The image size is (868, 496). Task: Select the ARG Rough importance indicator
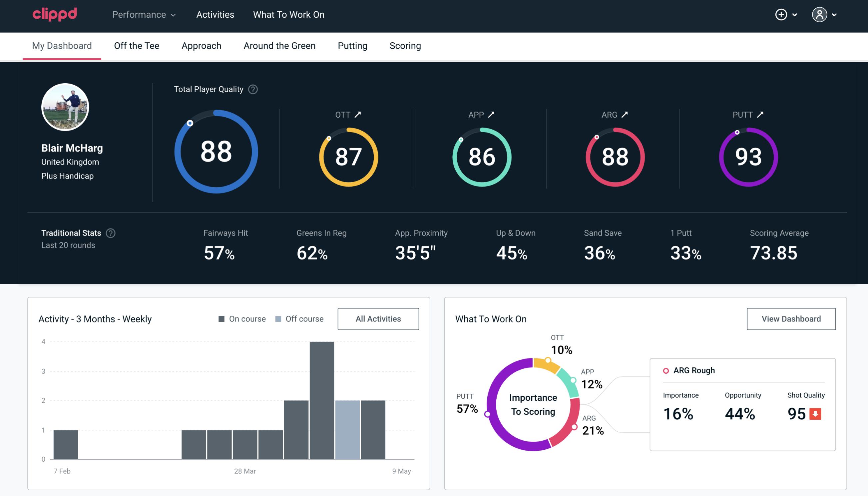tap(679, 412)
